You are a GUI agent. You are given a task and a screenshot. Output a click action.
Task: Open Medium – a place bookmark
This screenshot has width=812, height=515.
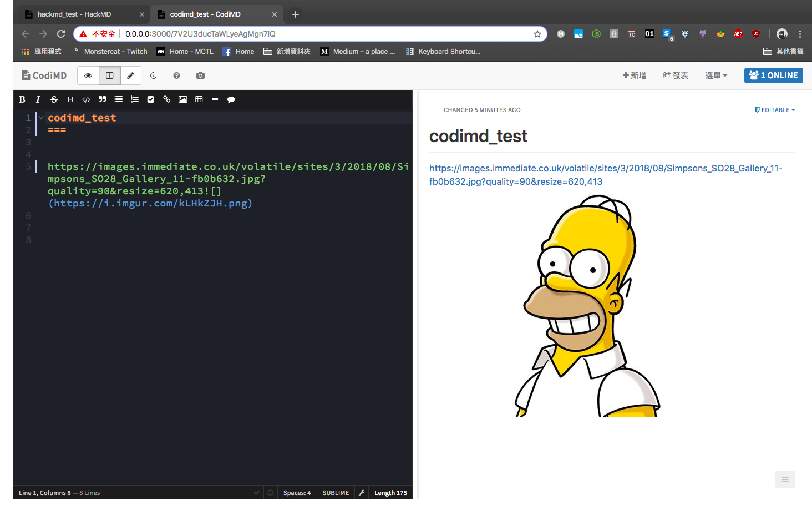pos(358,52)
